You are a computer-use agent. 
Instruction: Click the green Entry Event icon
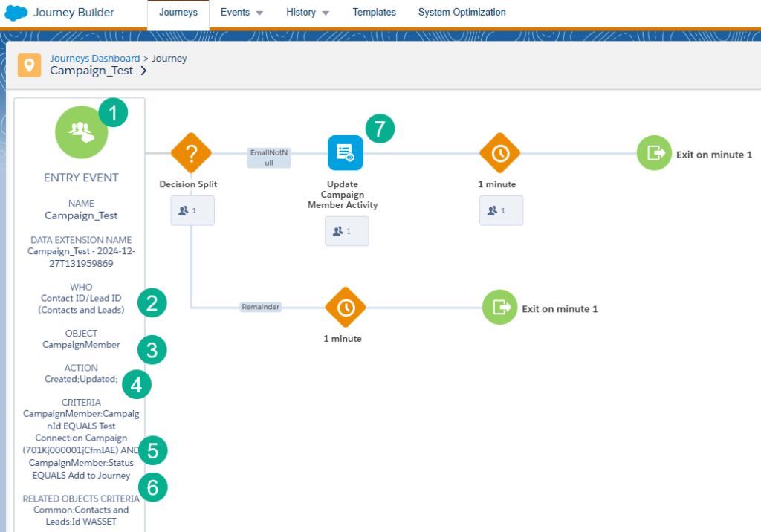point(81,130)
